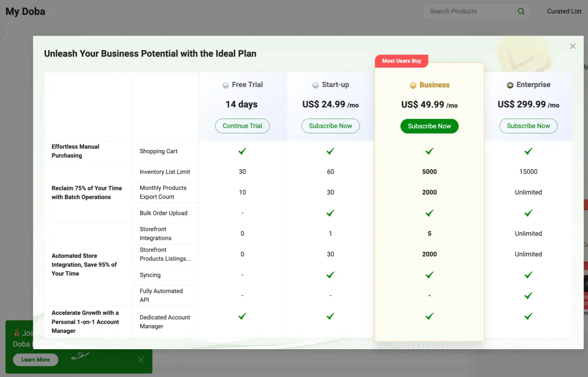
Task: Select the Dedicated Account Manager label
Action: [x=165, y=322]
